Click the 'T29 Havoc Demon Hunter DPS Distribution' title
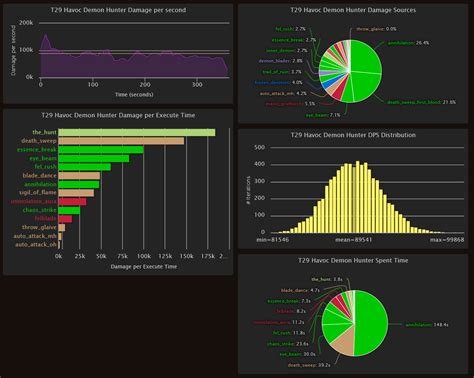Image resolution: width=474 pixels, height=378 pixels. (x=353, y=135)
